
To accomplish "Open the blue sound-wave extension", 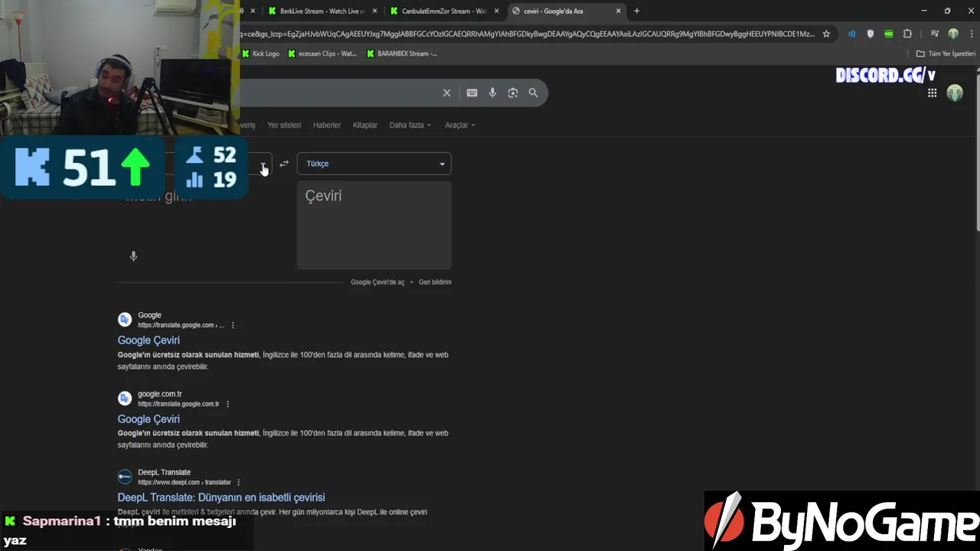I will pyautogui.click(x=851, y=34).
